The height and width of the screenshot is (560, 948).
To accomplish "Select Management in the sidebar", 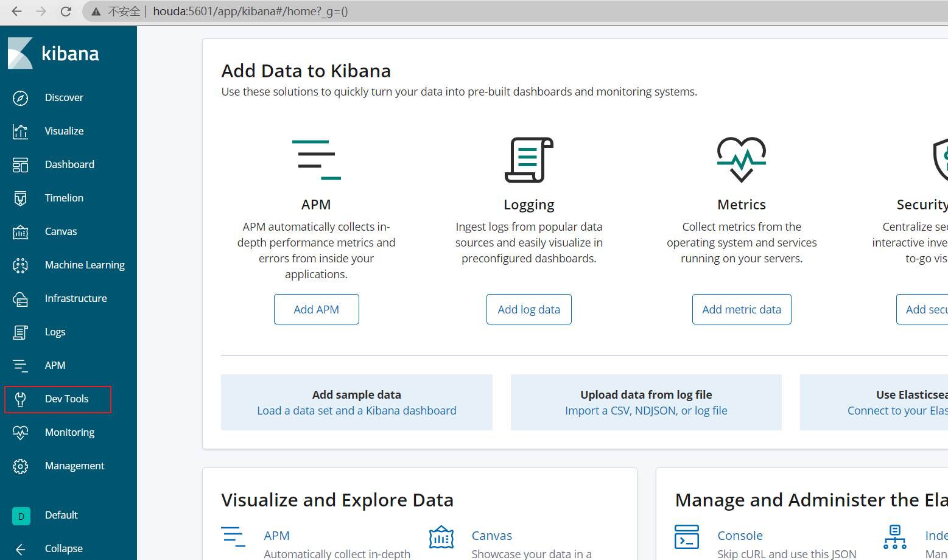I will pyautogui.click(x=74, y=466).
